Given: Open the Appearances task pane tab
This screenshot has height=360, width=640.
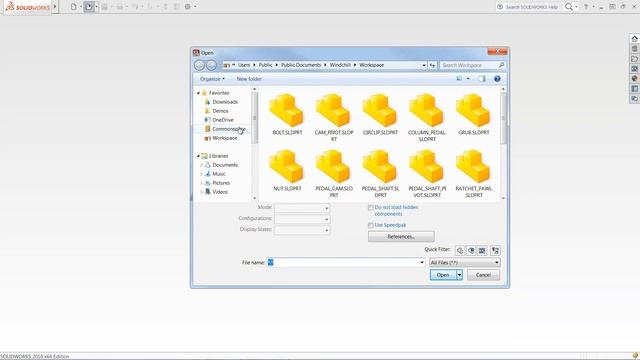Looking at the screenshot, I should [634, 78].
